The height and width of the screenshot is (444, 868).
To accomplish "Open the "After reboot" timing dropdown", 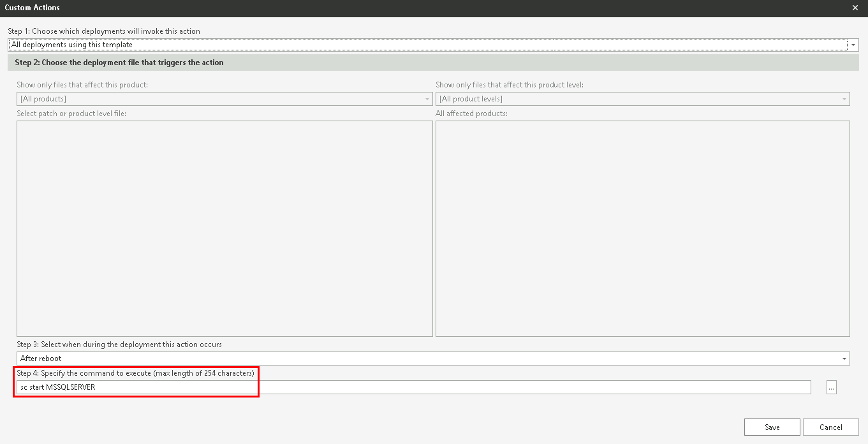I will click(x=843, y=358).
